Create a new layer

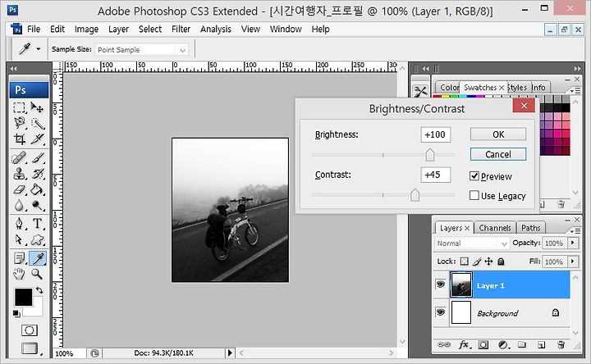pyautogui.click(x=541, y=345)
